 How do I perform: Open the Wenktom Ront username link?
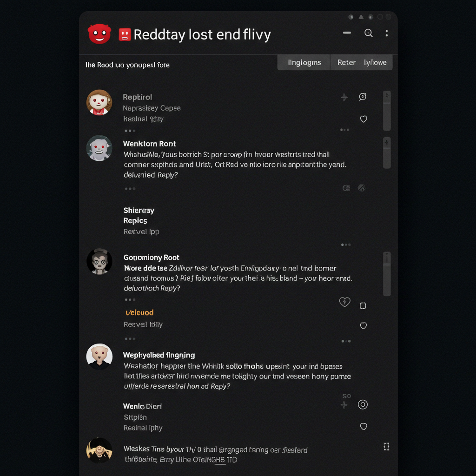[149, 144]
